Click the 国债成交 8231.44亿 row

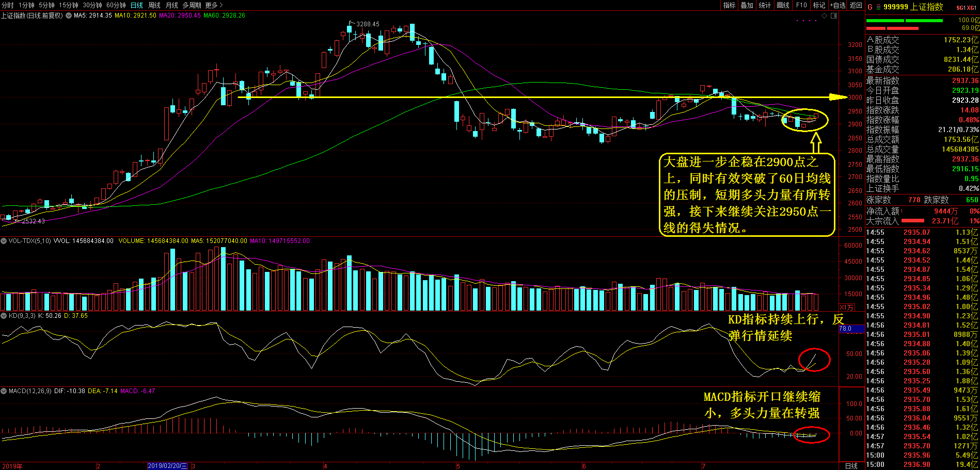(922, 59)
